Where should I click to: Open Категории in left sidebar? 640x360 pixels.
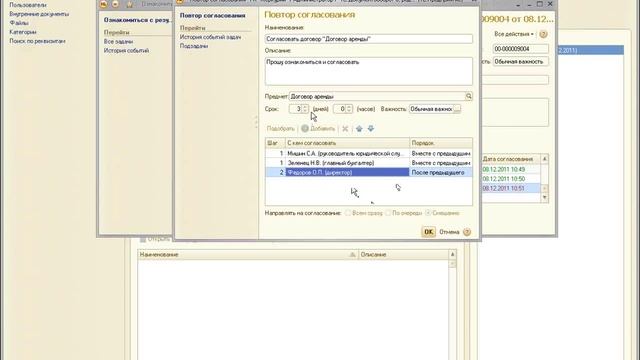[x=23, y=32]
